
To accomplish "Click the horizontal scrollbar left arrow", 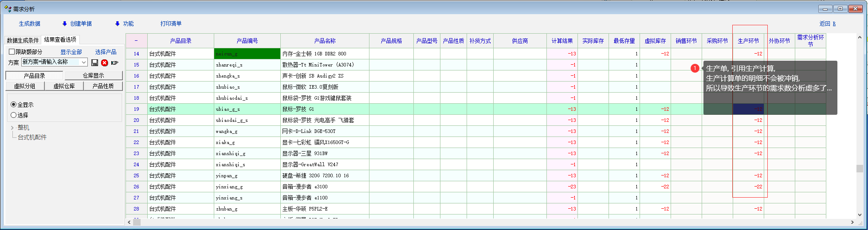I will point(129,222).
